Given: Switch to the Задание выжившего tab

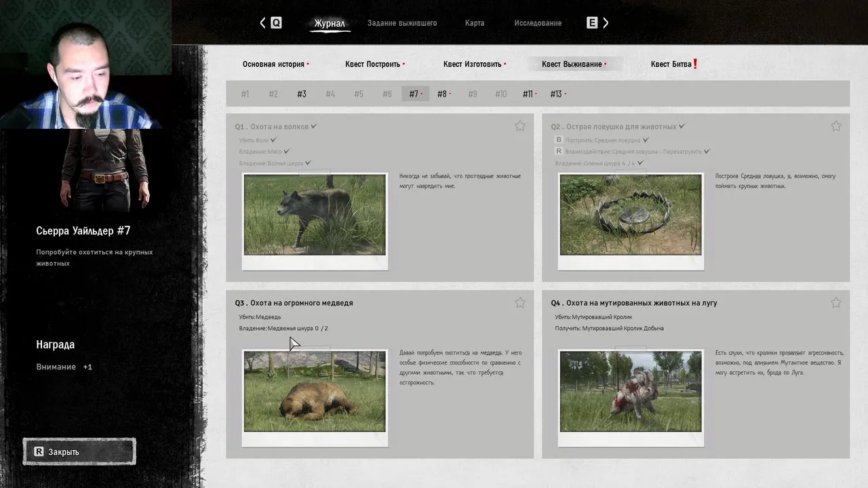Looking at the screenshot, I should (x=402, y=23).
